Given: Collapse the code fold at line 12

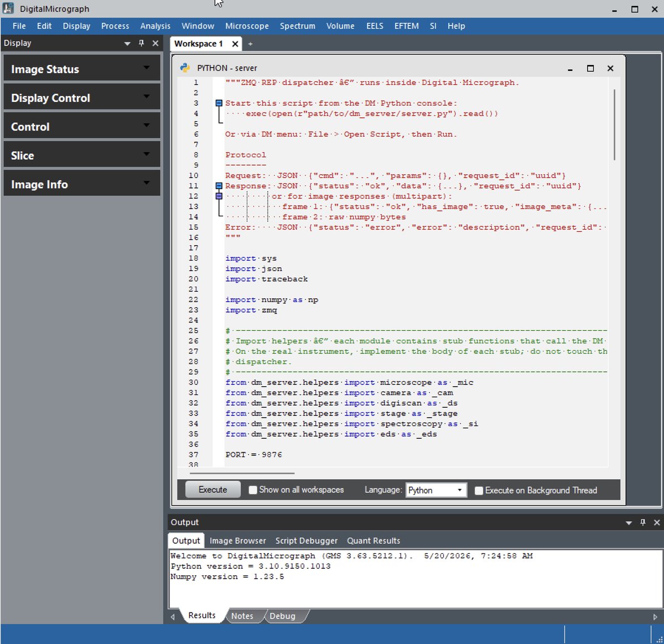Looking at the screenshot, I should click(x=219, y=196).
